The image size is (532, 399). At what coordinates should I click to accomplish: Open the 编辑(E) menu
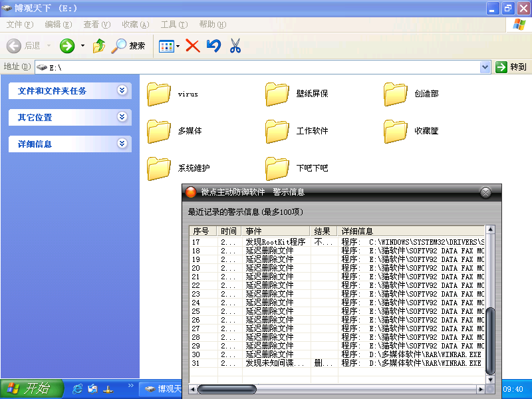tap(59, 25)
